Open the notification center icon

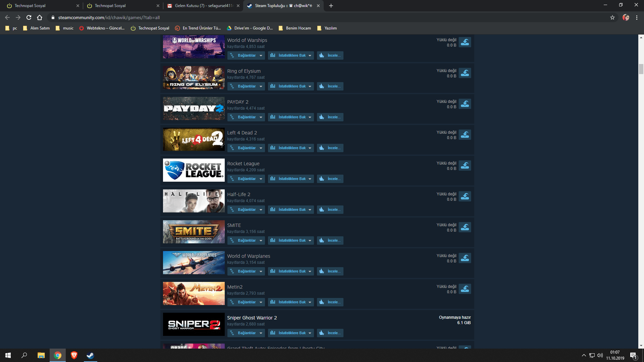pos(633,355)
